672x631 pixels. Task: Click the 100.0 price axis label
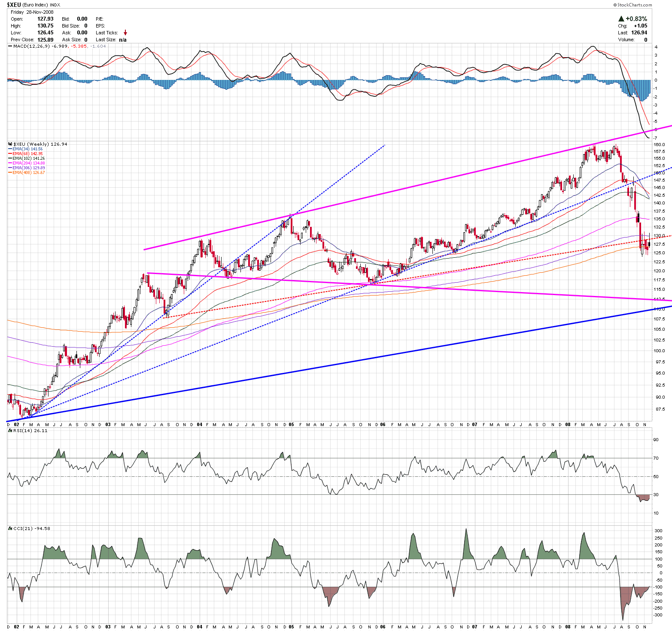click(x=660, y=351)
